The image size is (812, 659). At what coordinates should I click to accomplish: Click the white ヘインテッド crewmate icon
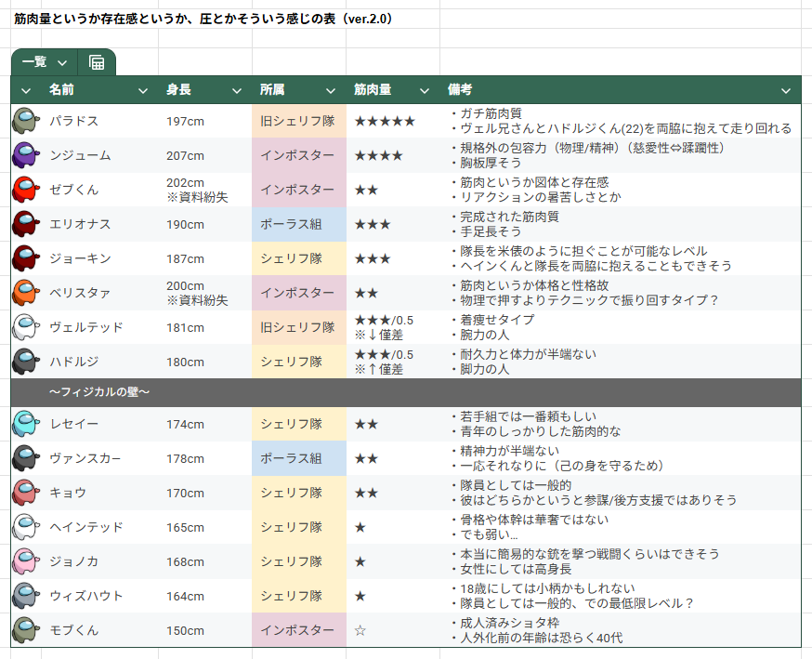tap(26, 527)
